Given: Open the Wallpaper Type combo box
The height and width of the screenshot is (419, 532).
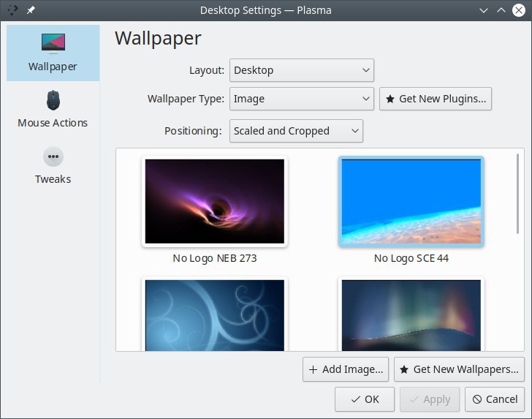Looking at the screenshot, I should (302, 99).
